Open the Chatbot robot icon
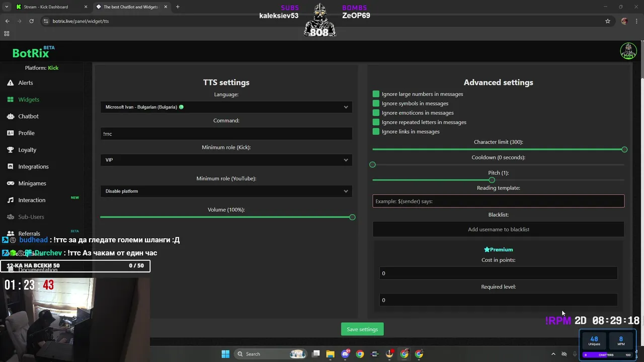This screenshot has height=362, width=644. click(10, 116)
